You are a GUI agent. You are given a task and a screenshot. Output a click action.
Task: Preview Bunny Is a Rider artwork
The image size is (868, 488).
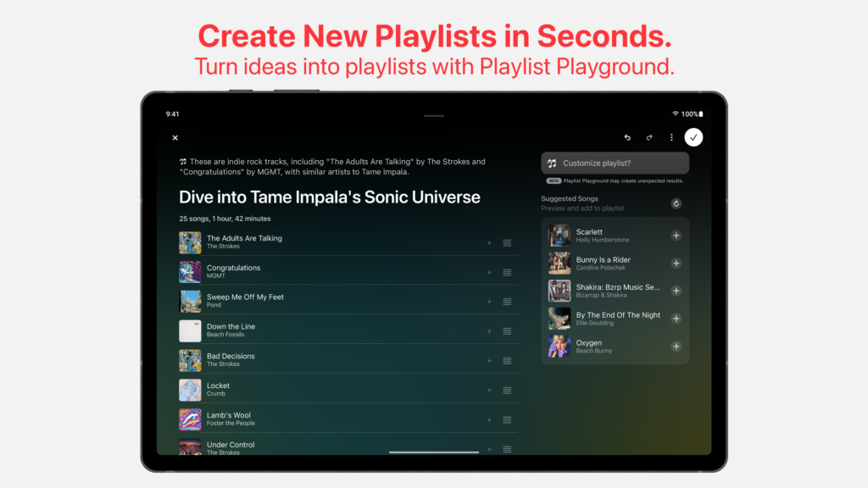point(559,263)
